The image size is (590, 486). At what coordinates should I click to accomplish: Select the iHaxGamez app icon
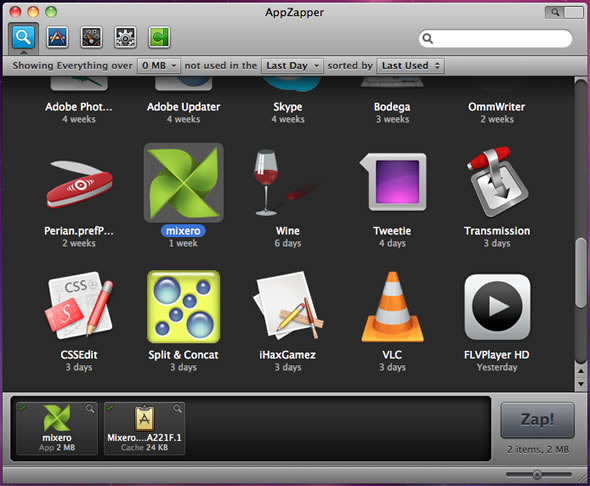(288, 305)
